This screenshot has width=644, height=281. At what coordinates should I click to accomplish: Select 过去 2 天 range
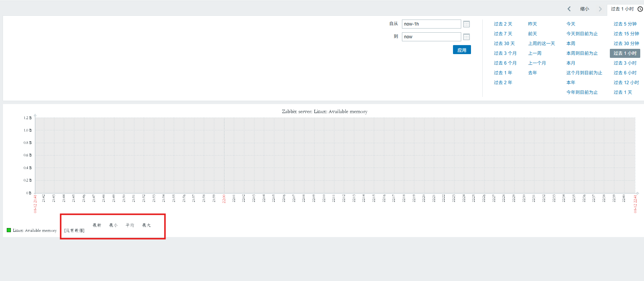(x=503, y=24)
